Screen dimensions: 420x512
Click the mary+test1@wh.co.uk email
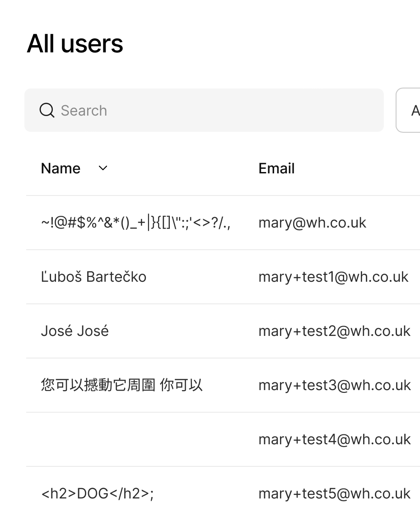click(333, 277)
